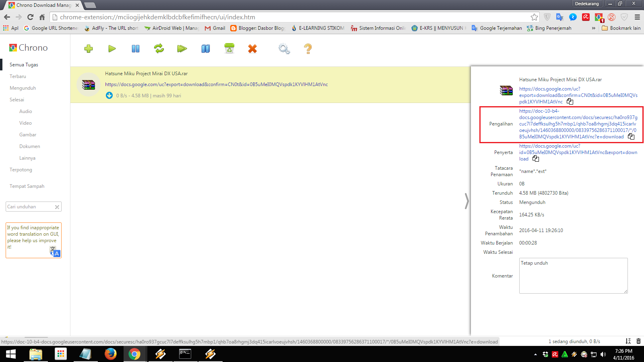Viewport: 644px width, 362px height.
Task: Filter by Video files
Action: tap(25, 123)
